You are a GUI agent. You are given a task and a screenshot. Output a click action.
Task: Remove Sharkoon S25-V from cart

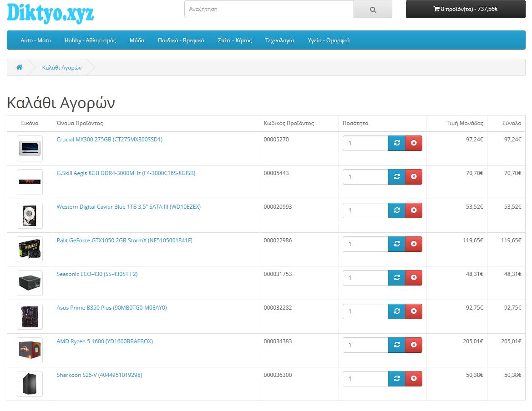tap(414, 378)
